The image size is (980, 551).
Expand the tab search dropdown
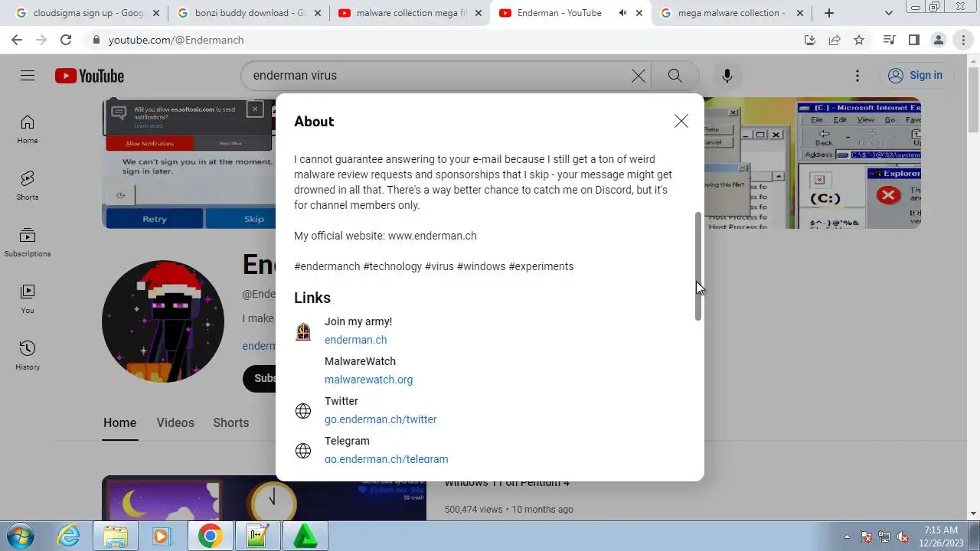click(888, 13)
